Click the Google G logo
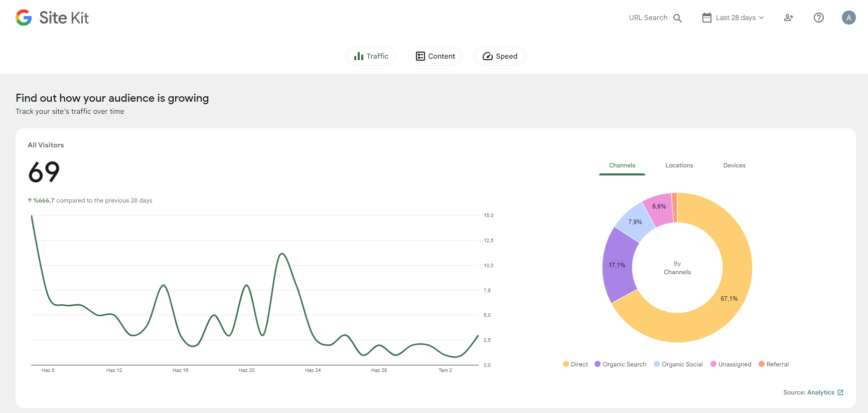Screen dimensions: 868x413 tap(24, 18)
